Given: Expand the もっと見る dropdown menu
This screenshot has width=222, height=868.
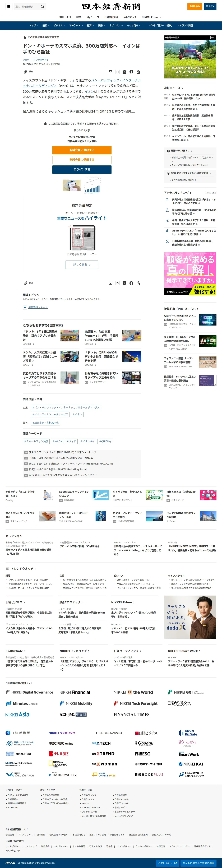Looking at the screenshot, I should [x=134, y=26].
